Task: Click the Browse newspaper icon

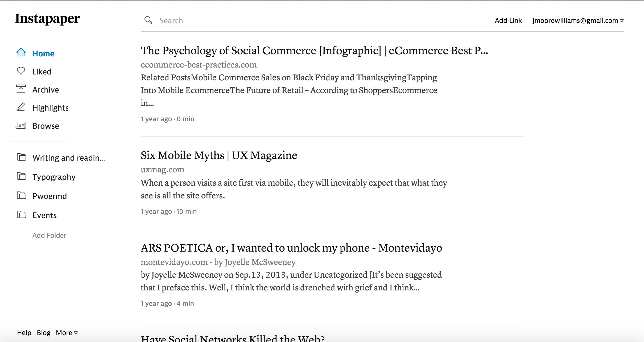Action: pos(21,125)
